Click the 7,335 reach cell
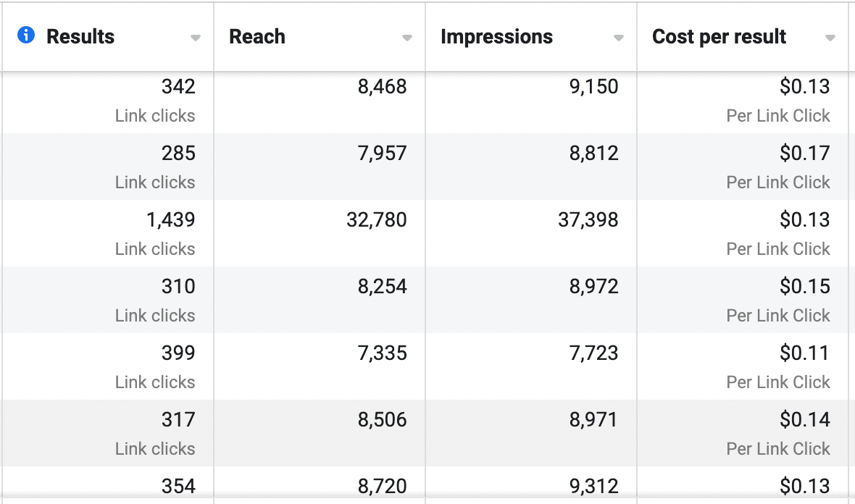 (383, 353)
